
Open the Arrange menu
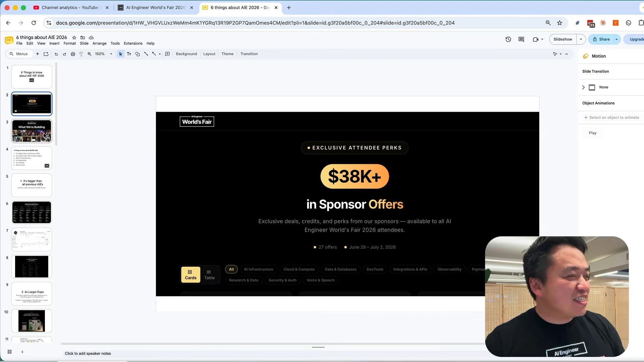(100, 44)
